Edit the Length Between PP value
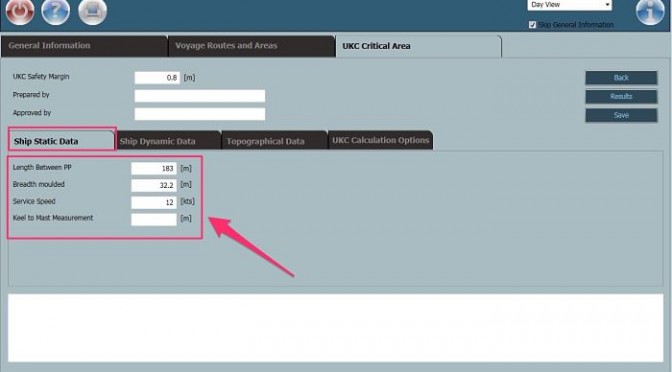The width and height of the screenshot is (672, 372). 153,168
